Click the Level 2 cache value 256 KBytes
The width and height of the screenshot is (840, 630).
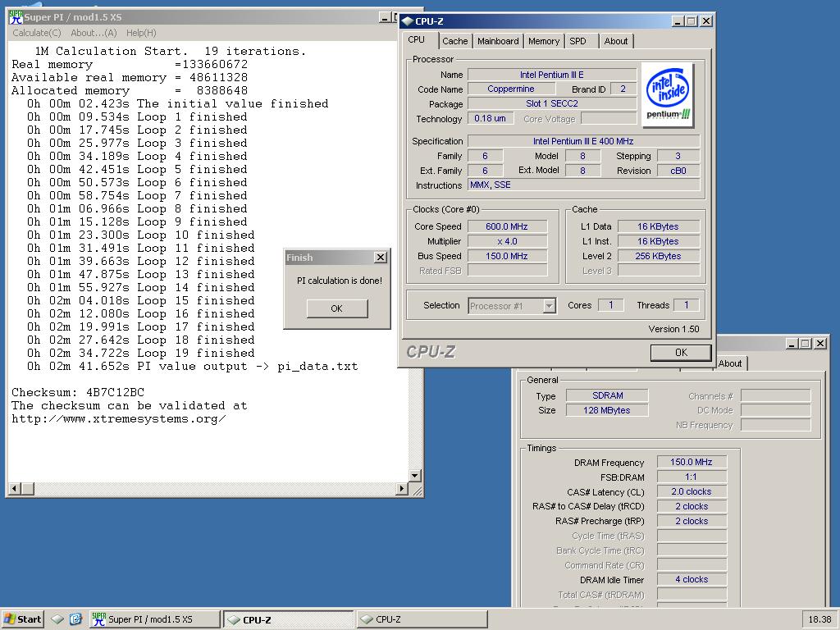(x=659, y=256)
